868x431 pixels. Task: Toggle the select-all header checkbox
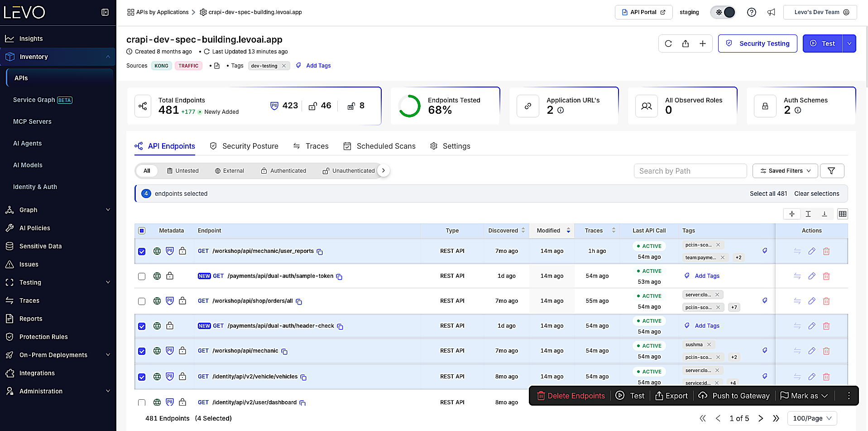pos(142,231)
